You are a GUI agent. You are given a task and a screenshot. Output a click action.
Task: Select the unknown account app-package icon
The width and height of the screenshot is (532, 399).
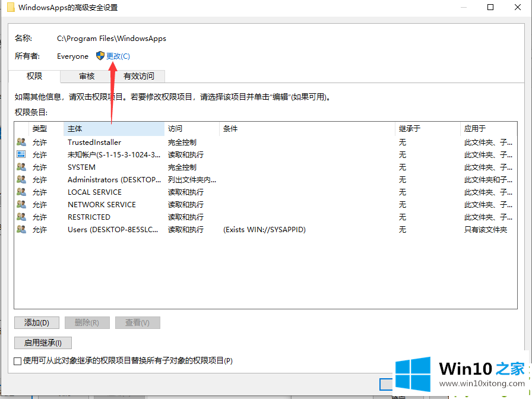pos(21,154)
